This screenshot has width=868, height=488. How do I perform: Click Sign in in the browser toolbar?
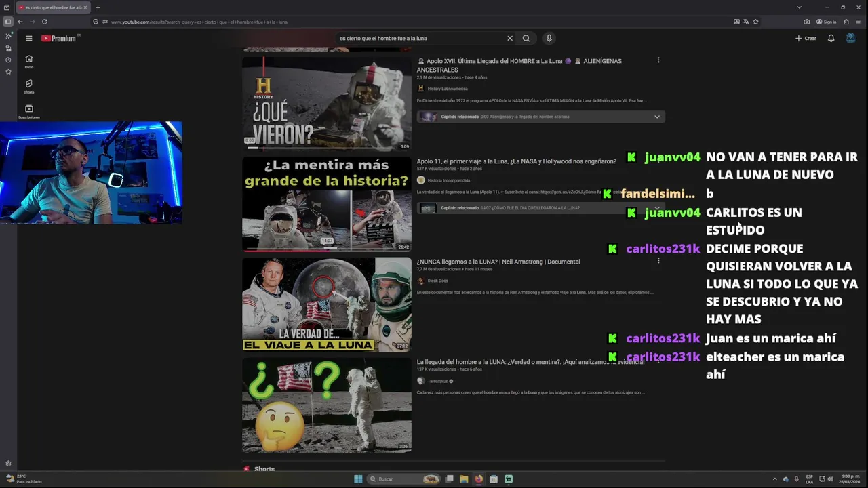pos(826,22)
